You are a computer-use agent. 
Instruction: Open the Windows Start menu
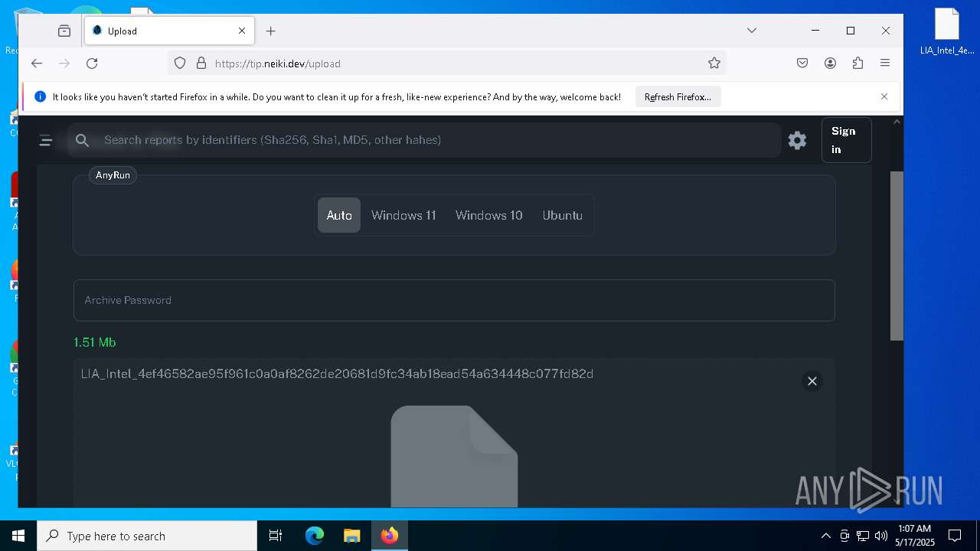[x=18, y=536]
